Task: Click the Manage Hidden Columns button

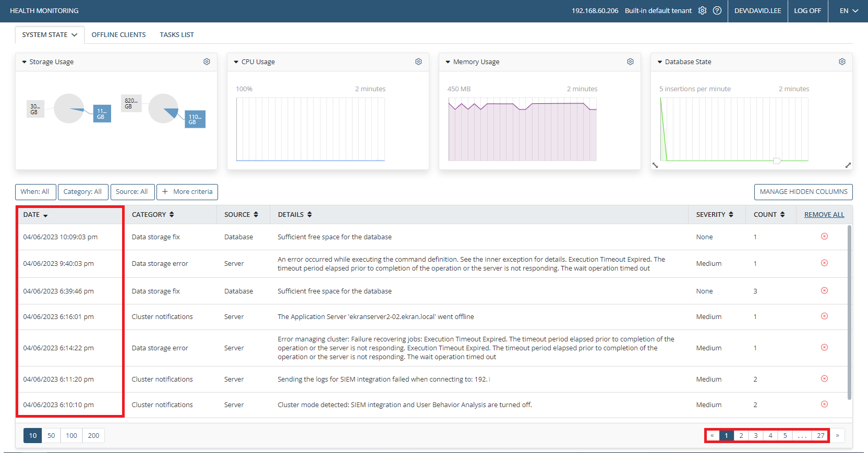Action: 803,192
